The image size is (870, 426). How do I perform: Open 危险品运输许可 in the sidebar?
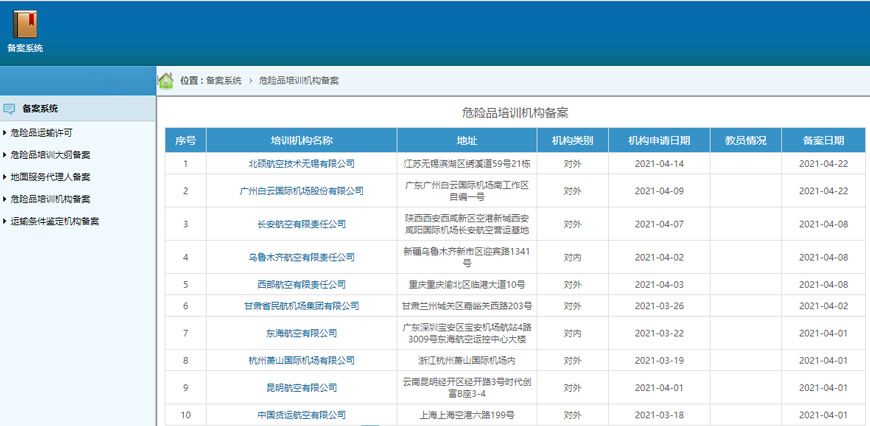pyautogui.click(x=41, y=133)
